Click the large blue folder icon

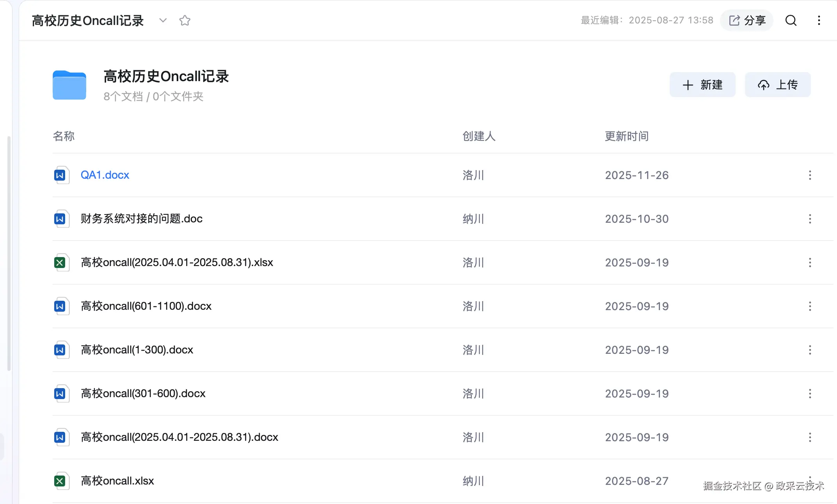(x=69, y=85)
